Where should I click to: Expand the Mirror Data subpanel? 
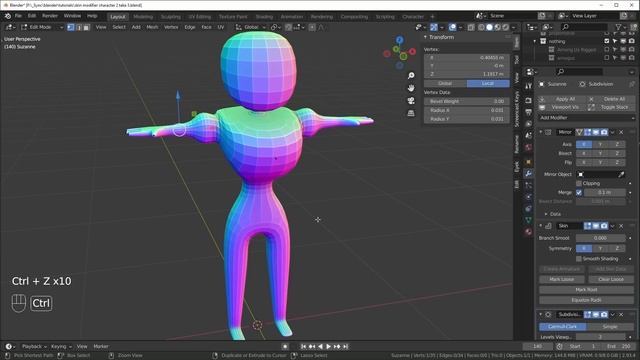(546, 214)
